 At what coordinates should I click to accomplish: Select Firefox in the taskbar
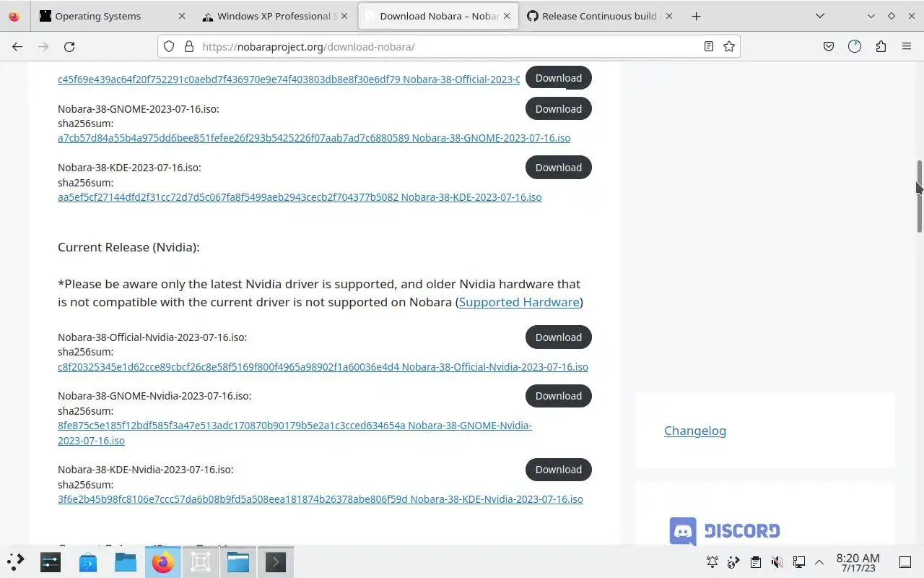pos(163,561)
